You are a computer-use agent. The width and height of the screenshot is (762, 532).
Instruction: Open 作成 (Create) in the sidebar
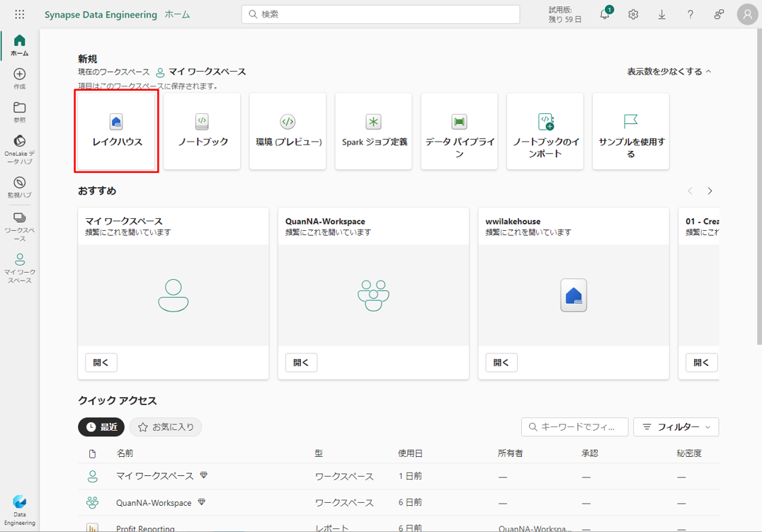coord(19,79)
